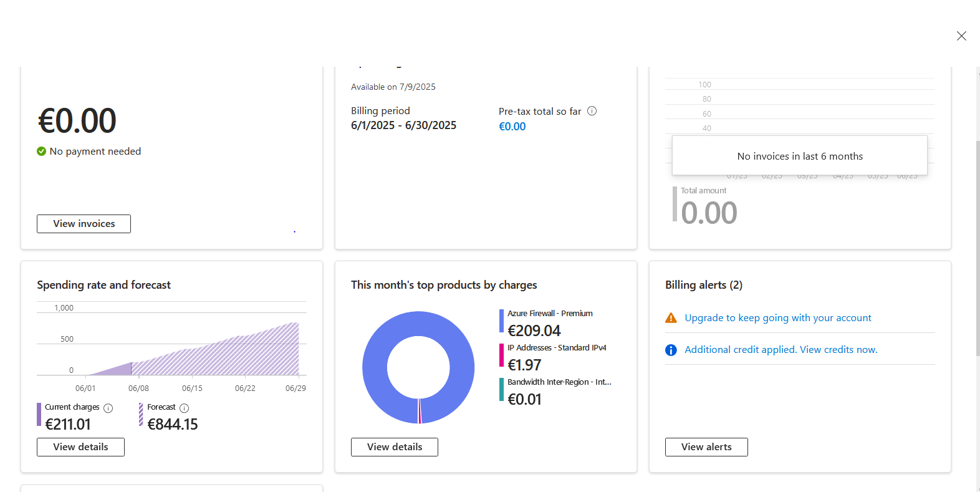Click the Bandwidth Inter-Region label
980x492 pixels.
pos(559,382)
